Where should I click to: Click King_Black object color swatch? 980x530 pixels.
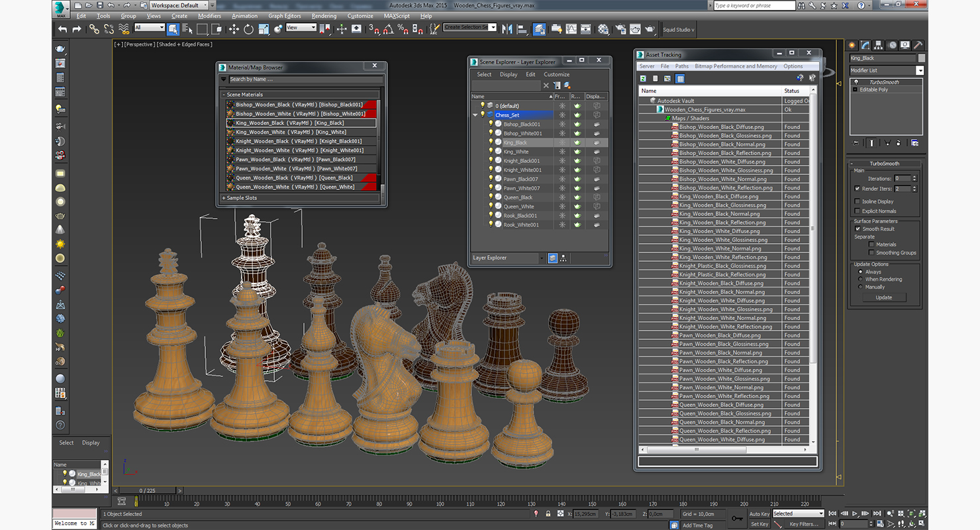(x=921, y=58)
